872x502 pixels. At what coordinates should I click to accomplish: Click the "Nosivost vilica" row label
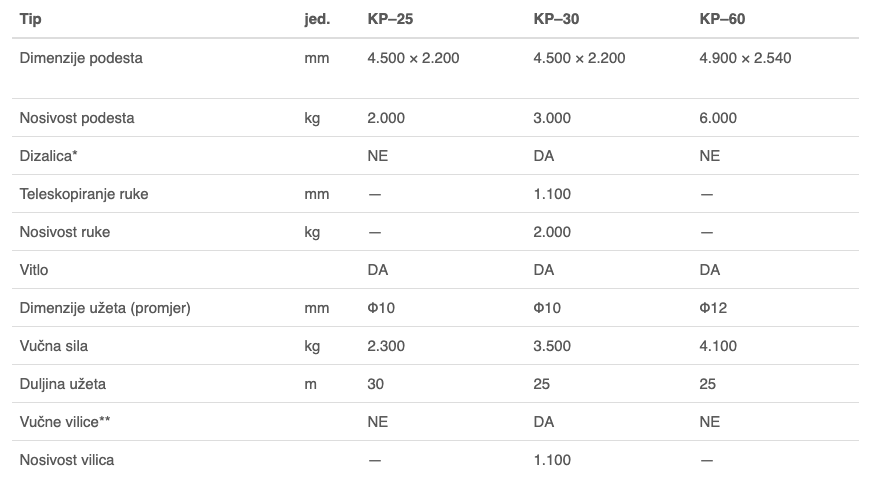[67, 460]
